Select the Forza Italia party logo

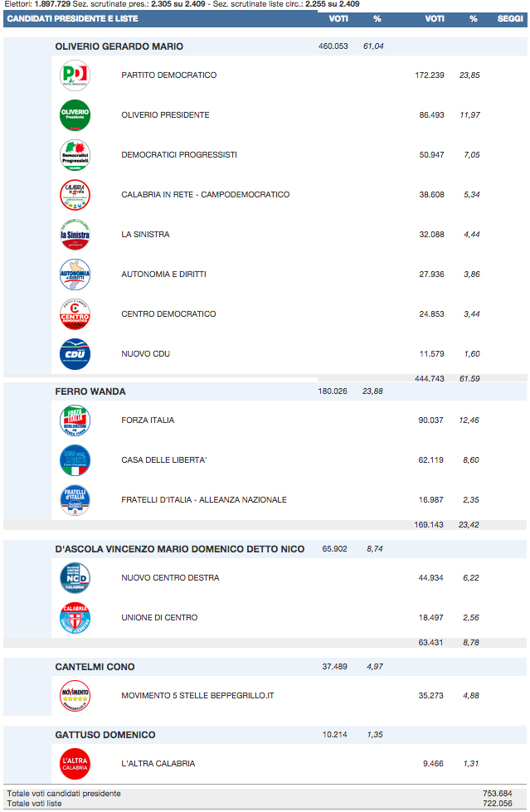coord(75,421)
